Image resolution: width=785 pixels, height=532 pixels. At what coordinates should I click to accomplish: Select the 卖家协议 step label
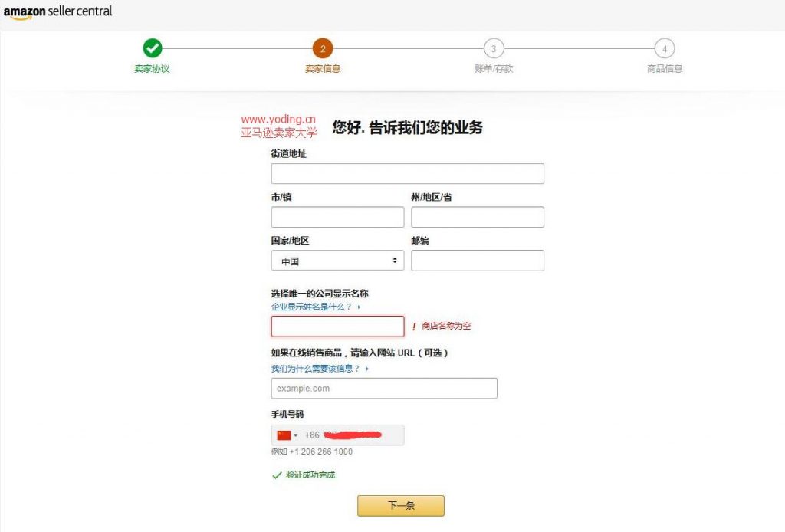(152, 69)
